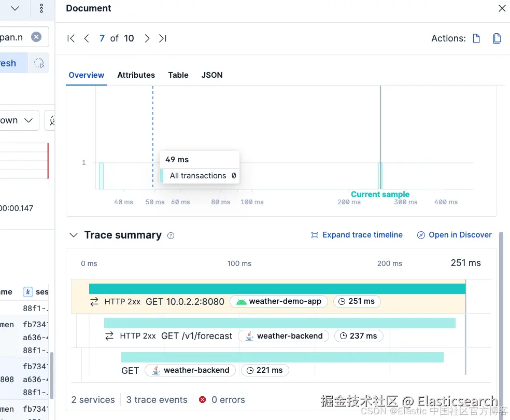Image resolution: width=510 pixels, height=420 pixels.
Task: Click the Refresh button
Action: [13, 63]
